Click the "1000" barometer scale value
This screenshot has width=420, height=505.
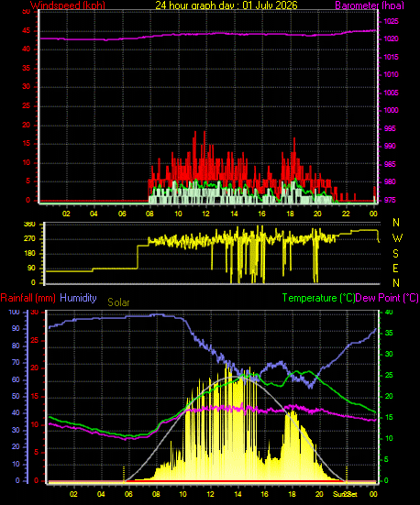(x=391, y=110)
